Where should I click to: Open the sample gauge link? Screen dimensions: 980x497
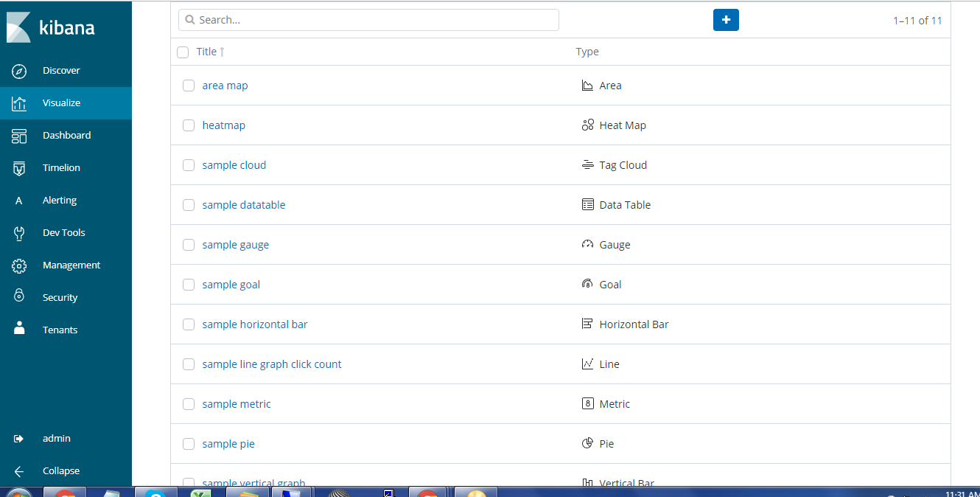coord(236,245)
